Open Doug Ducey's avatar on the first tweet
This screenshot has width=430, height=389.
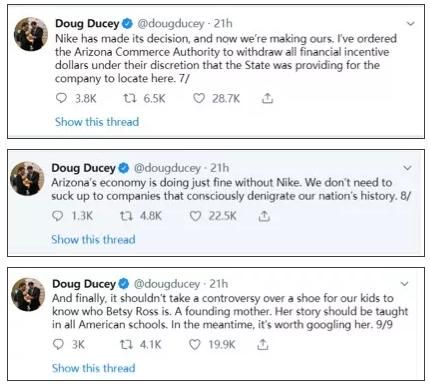tap(31, 34)
